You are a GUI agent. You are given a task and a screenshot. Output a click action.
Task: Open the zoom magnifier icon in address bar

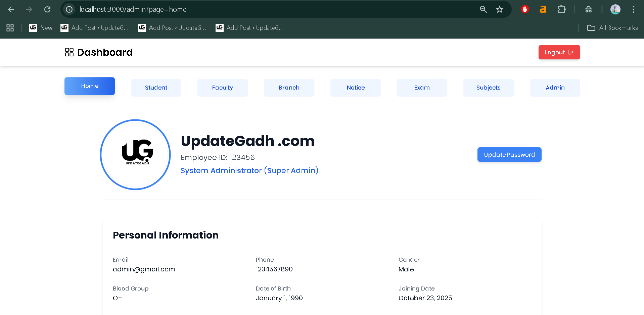point(483,9)
